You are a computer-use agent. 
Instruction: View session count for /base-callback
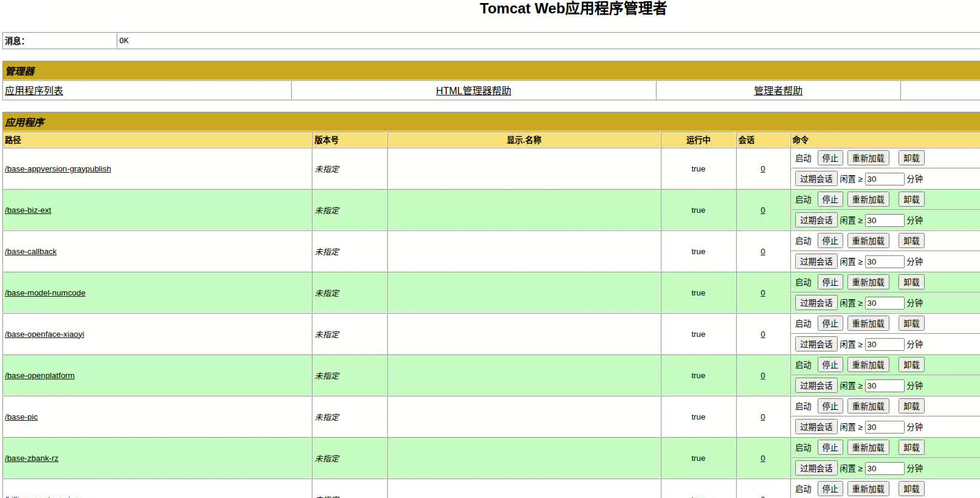[763, 252]
